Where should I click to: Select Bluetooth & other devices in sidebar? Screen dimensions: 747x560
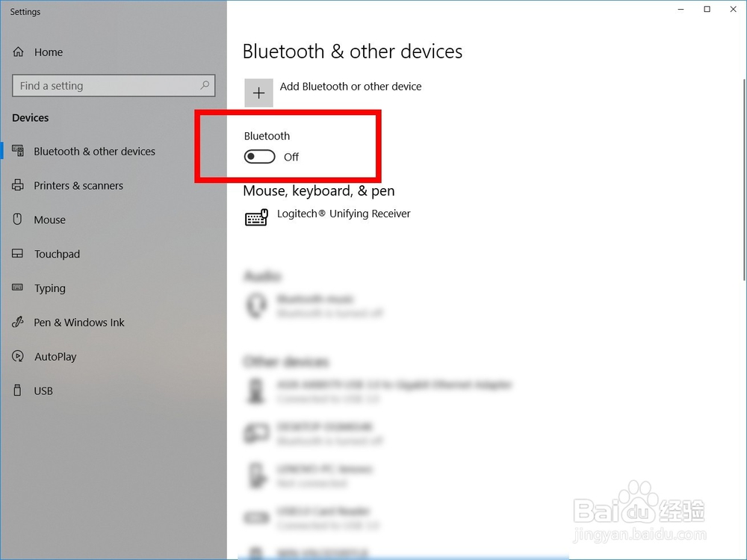tap(94, 151)
